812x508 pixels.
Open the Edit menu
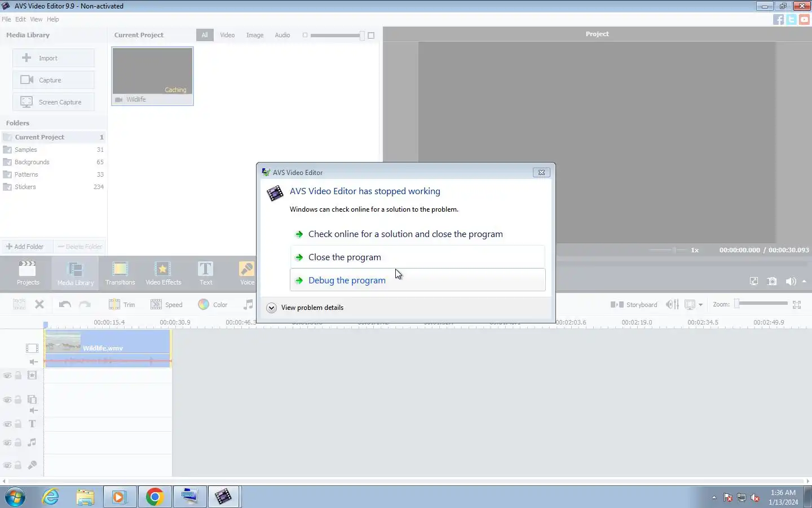click(x=20, y=19)
